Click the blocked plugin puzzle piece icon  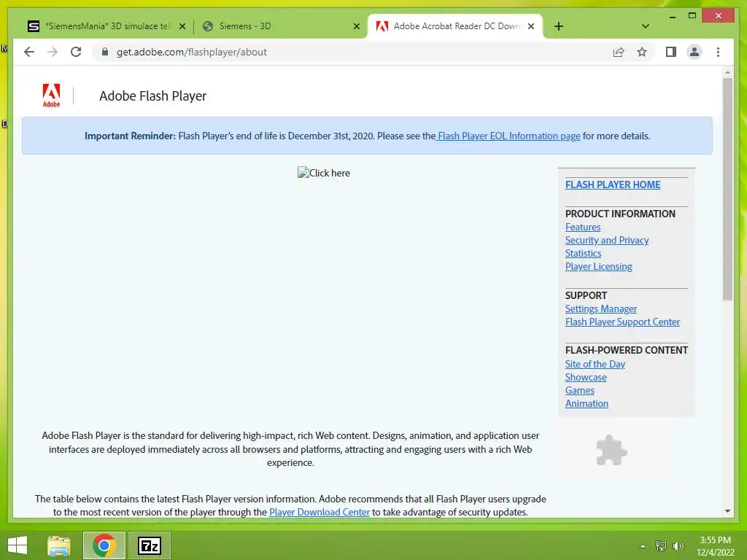point(612,450)
